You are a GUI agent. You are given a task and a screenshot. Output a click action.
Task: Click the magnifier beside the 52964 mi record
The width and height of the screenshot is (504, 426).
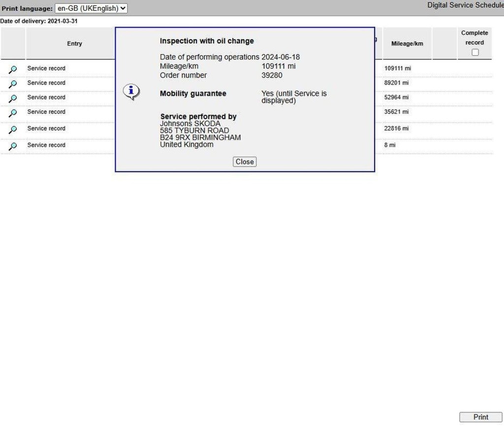[x=13, y=98]
